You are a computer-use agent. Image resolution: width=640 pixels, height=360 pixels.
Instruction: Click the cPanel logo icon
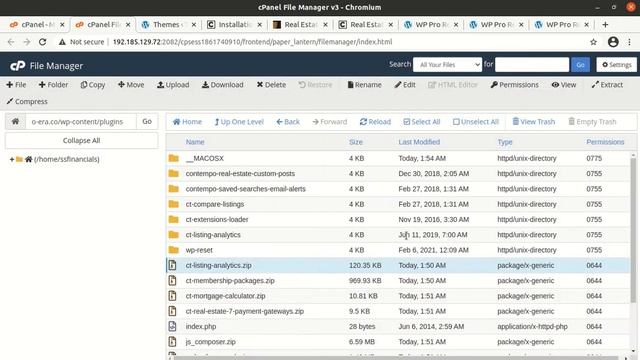(18, 66)
